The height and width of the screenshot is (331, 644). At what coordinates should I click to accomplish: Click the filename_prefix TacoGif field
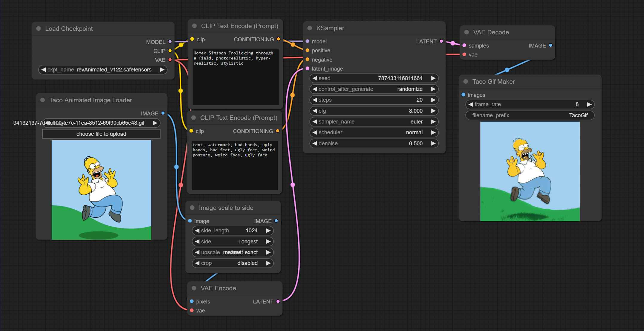[x=530, y=115]
